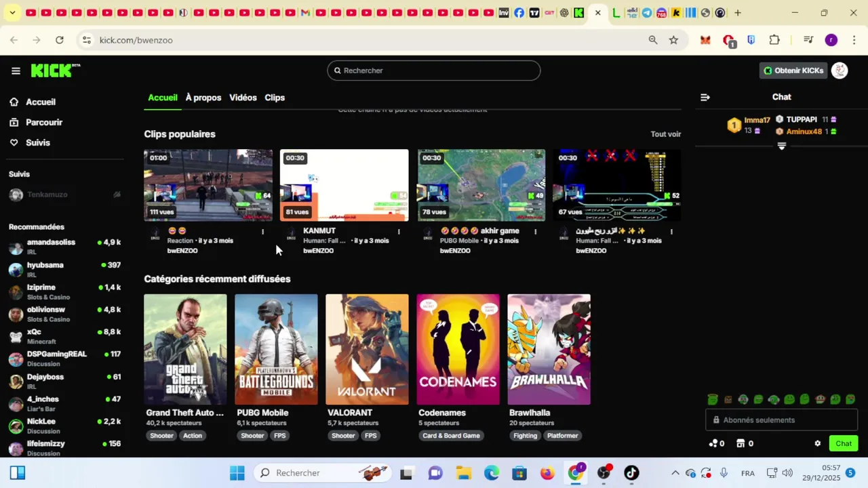The image size is (868, 488).
Task: Expand the chat leaderboard arrow
Action: point(782,146)
